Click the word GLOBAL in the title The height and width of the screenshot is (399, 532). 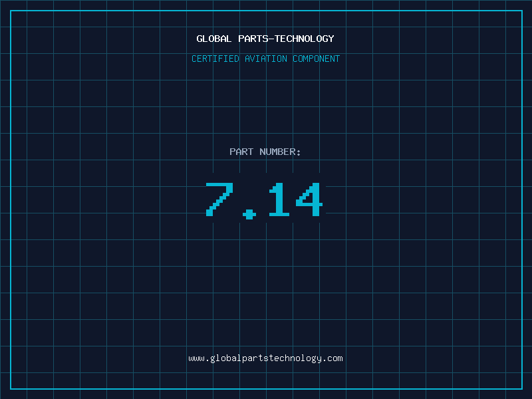pos(214,39)
